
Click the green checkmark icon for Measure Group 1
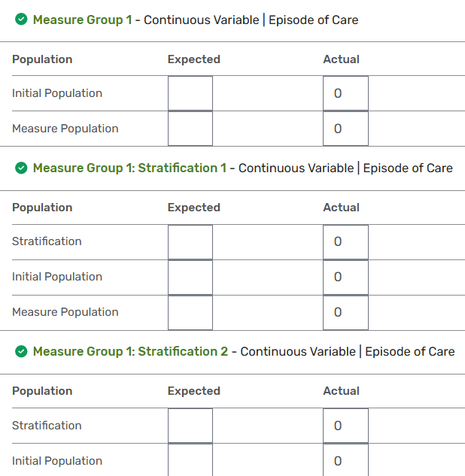[21, 20]
